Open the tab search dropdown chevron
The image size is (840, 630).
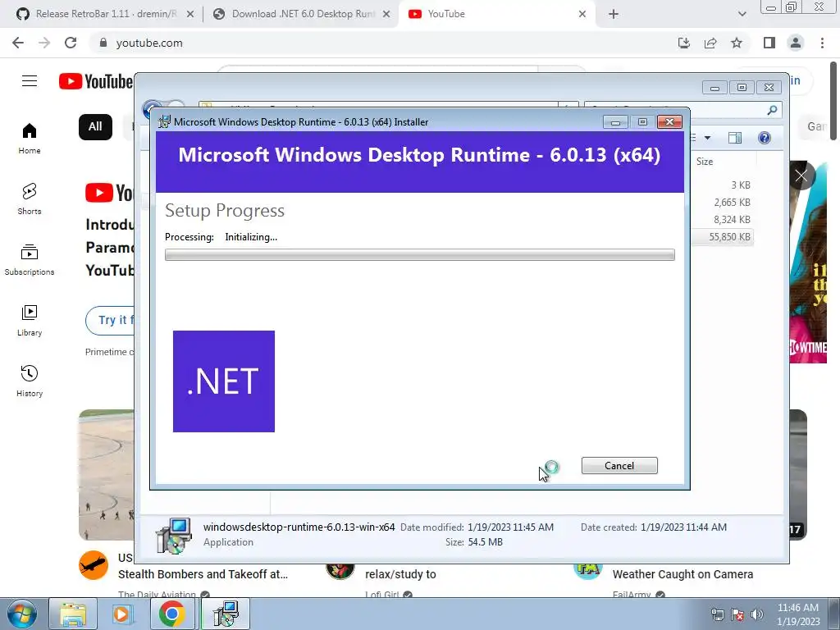(x=742, y=15)
